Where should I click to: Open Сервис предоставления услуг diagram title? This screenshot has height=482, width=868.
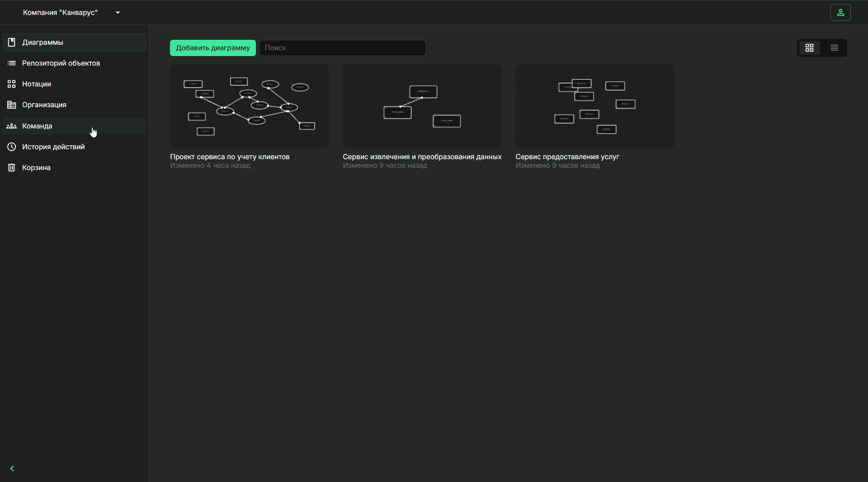pyautogui.click(x=567, y=157)
